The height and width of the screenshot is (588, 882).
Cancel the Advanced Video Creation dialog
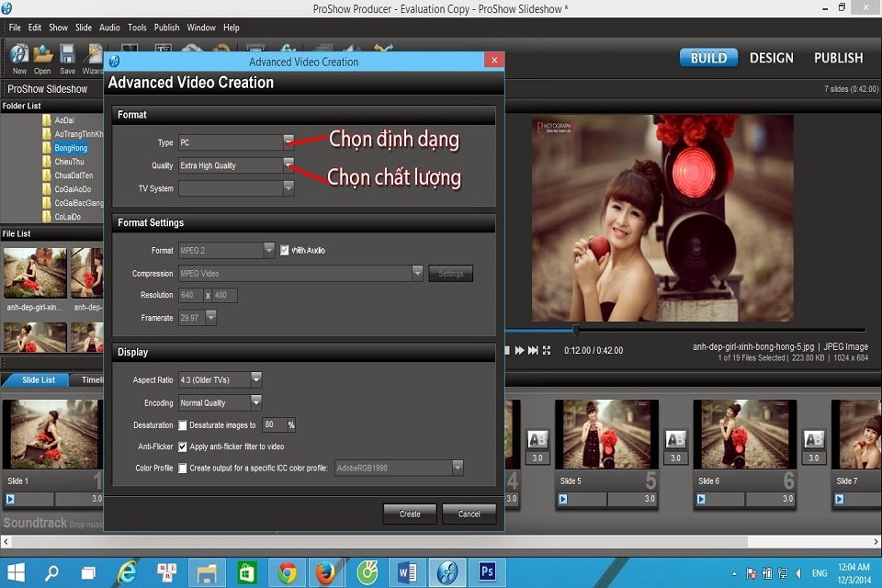point(469,514)
